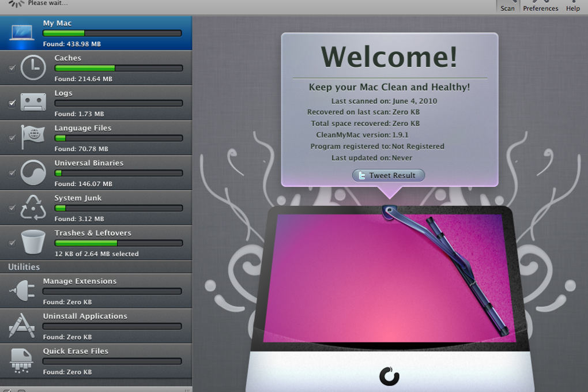Open Uninstall Applications utility
588x392 pixels.
(x=96, y=326)
